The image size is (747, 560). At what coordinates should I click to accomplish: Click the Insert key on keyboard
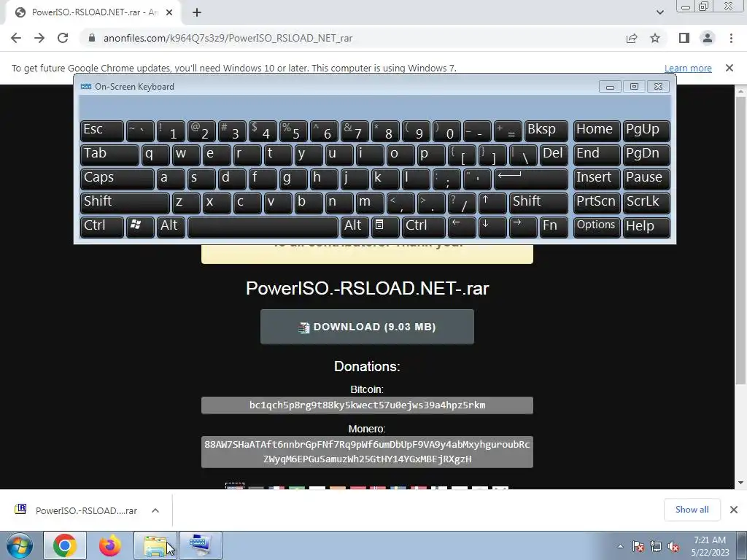tap(597, 179)
